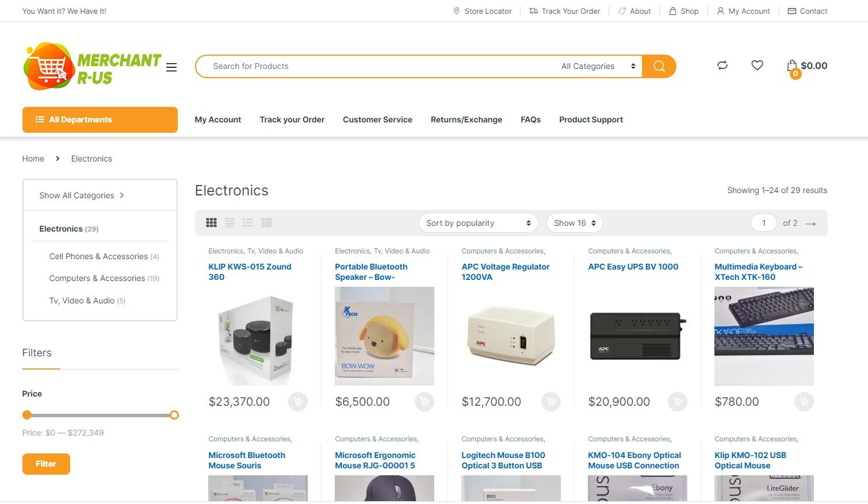Switch to list view layout
868x504 pixels.
(230, 223)
